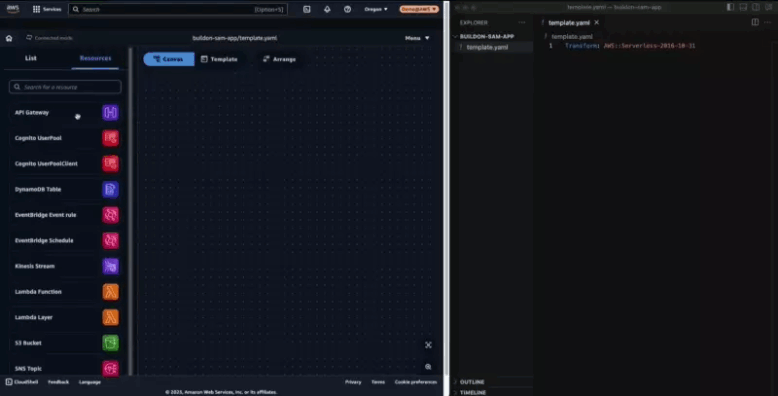Click the Kinesis Stream icon
This screenshot has height=396, width=778.
point(110,266)
